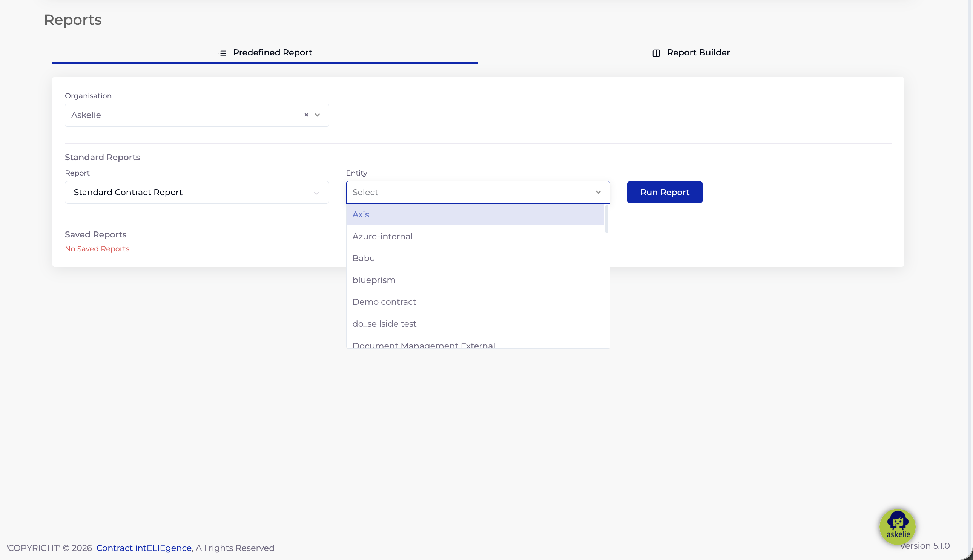Select the blueprism entity option
Viewport: 973px width, 560px height.
pos(475,280)
